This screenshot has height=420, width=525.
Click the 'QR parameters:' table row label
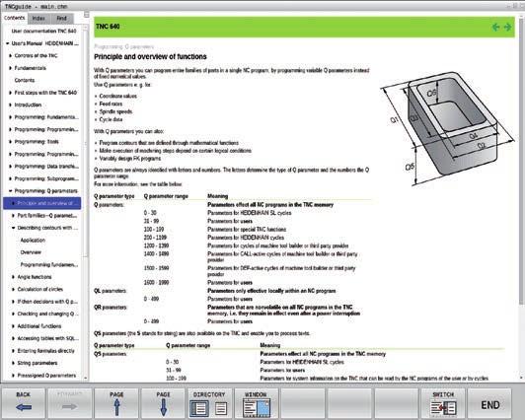click(x=111, y=308)
